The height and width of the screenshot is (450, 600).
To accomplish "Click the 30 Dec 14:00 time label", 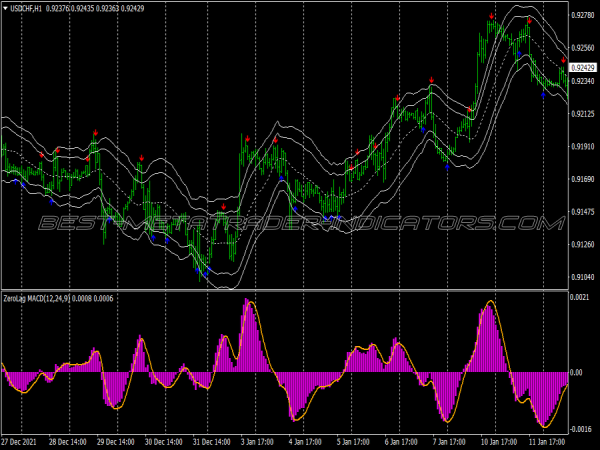I will (163, 442).
